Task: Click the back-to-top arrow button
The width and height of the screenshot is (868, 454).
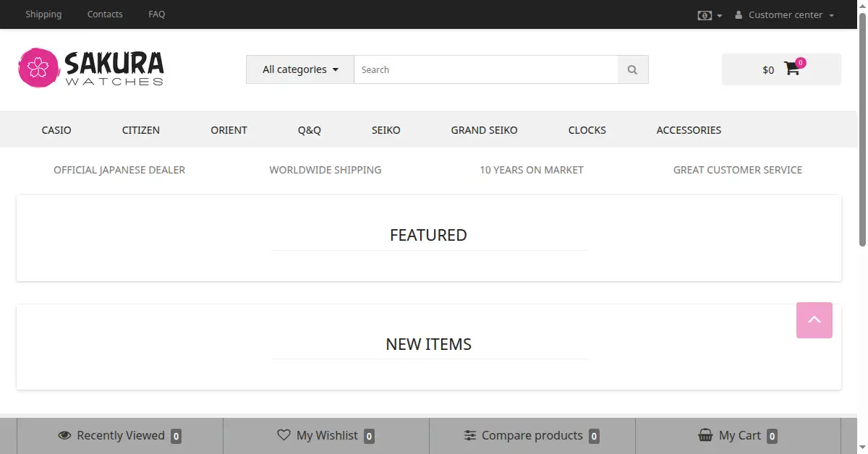Action: (814, 320)
